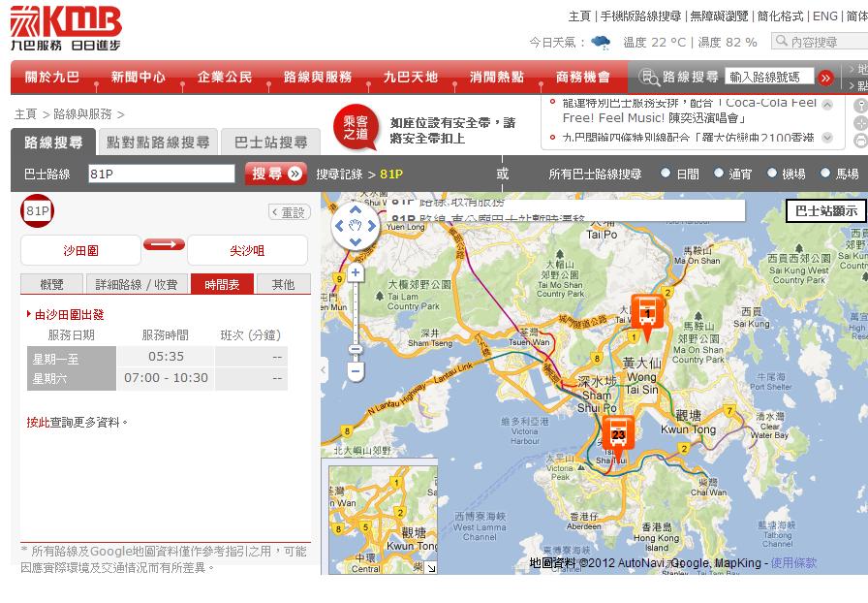Viewport: 868px width, 603px height.
Task: Pan the map down arrow
Action: pyautogui.click(x=356, y=241)
